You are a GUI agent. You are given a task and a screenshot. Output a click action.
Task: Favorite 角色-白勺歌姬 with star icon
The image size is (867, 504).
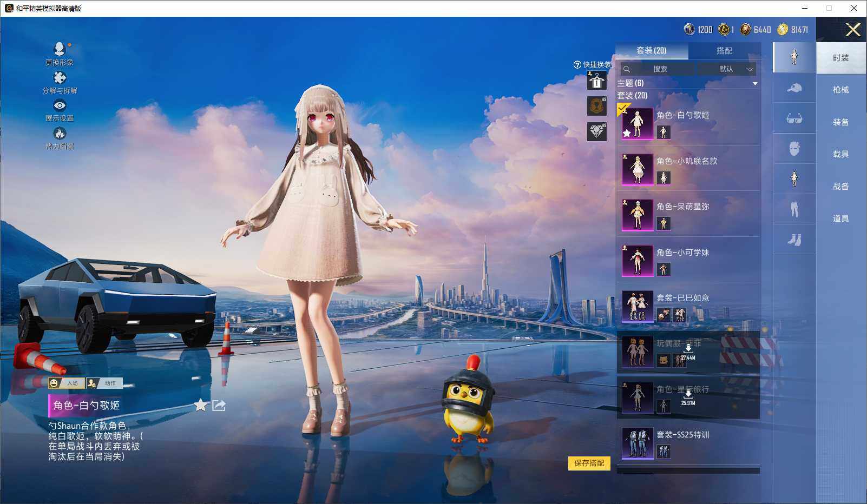[x=201, y=405]
